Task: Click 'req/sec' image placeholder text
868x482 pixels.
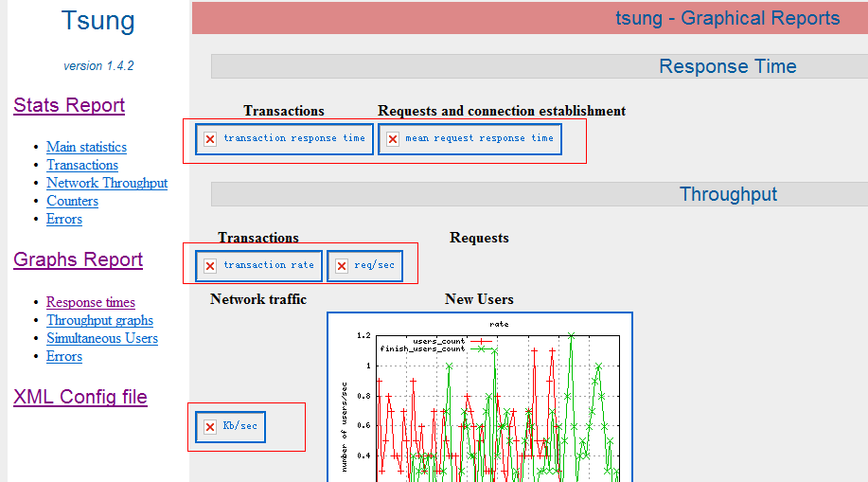Action: 374,265
